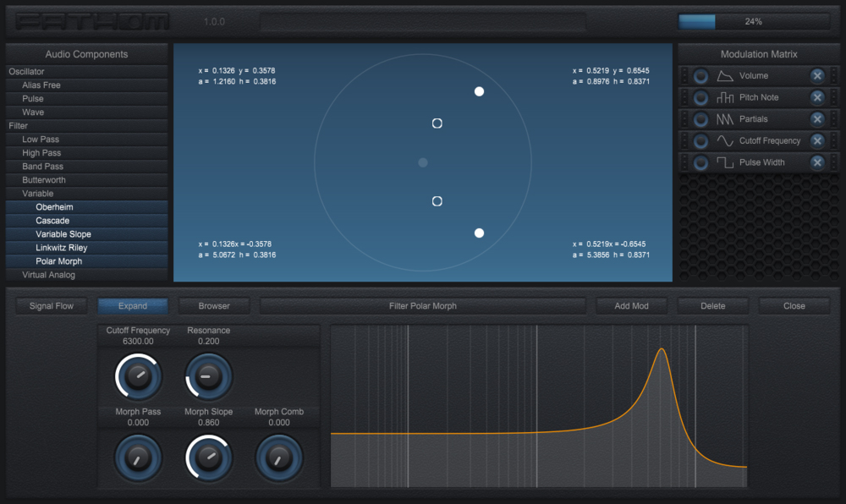Click the Morph Pass value 0.000
The width and height of the screenshot is (846, 504).
coord(138,423)
